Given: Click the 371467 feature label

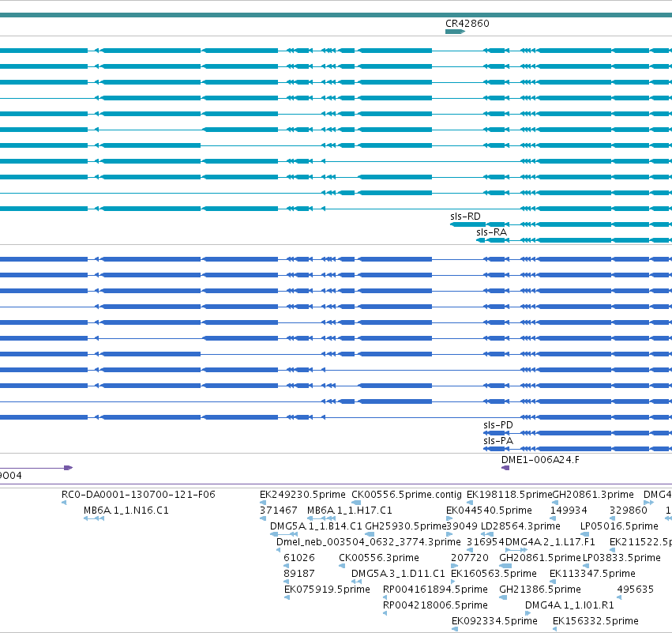Looking at the screenshot, I should (x=278, y=511).
